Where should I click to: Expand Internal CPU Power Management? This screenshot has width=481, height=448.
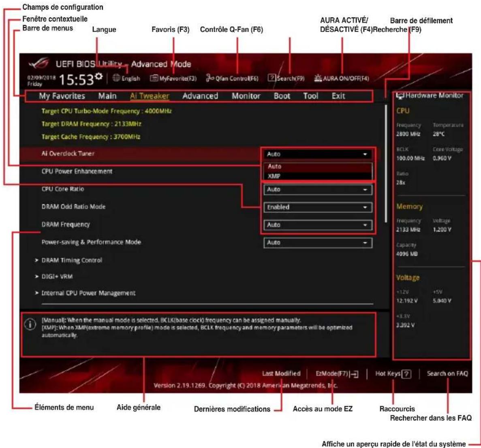(x=88, y=293)
